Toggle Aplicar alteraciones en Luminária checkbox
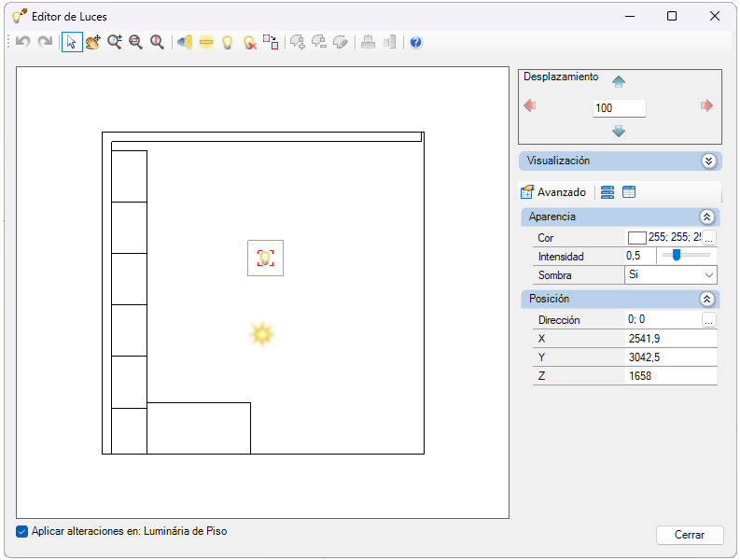Viewport: 740px width, 560px height. click(x=21, y=532)
